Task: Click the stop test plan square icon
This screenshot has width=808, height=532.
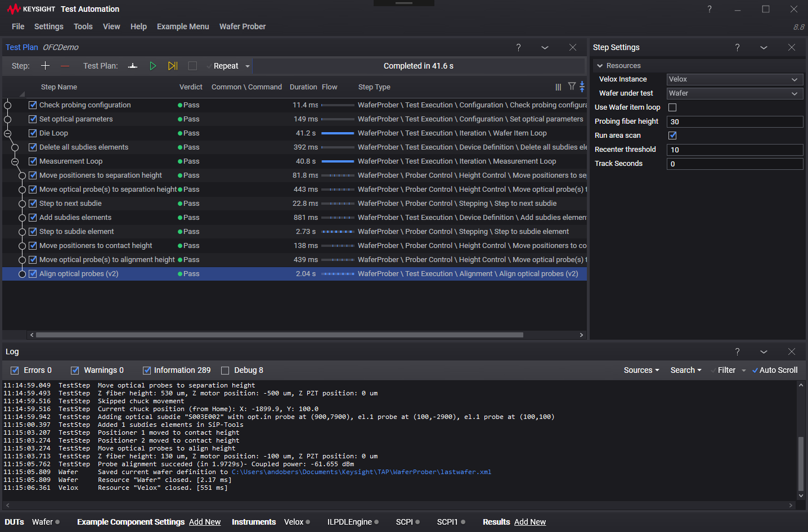Action: (x=192, y=66)
